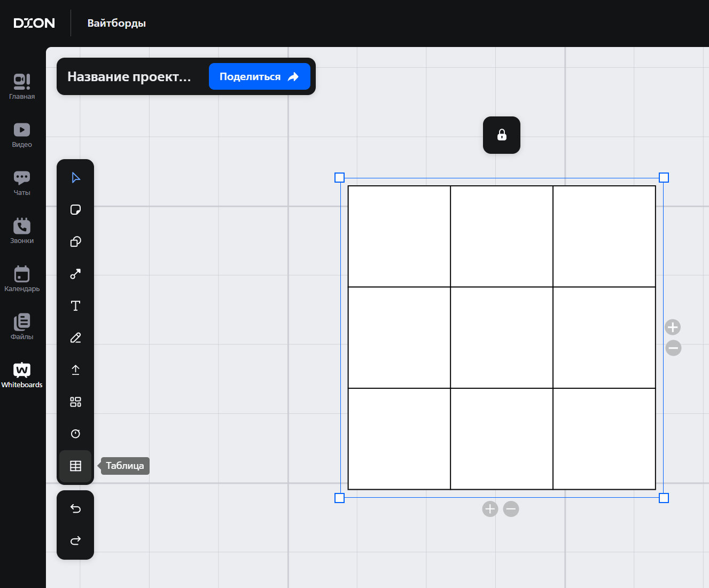
Task: Click the timer tool icon
Action: (x=75, y=434)
